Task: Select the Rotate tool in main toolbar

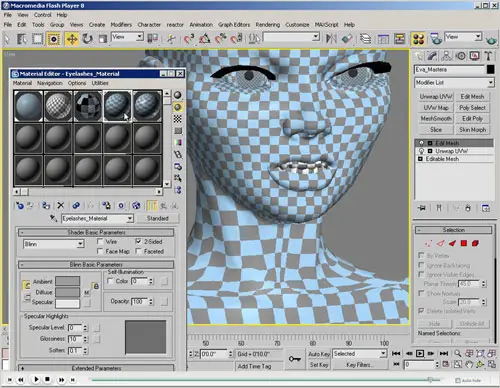Action: (88, 39)
